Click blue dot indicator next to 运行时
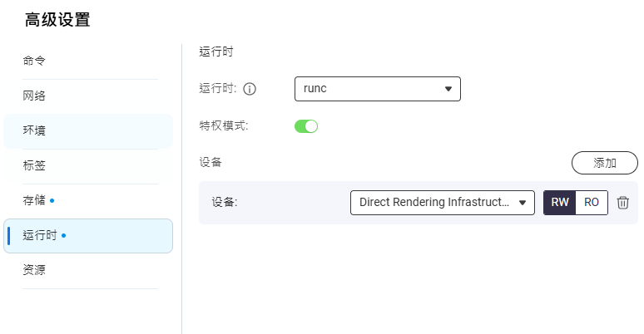 (63, 235)
